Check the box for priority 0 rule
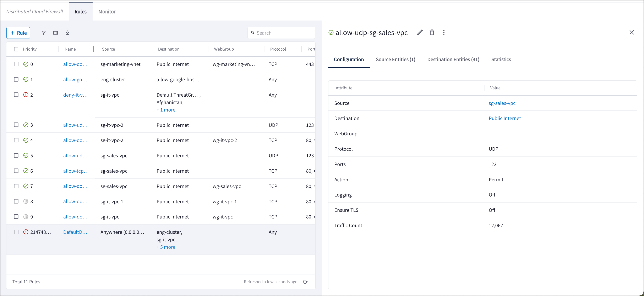The height and width of the screenshot is (296, 644). pyautogui.click(x=16, y=64)
